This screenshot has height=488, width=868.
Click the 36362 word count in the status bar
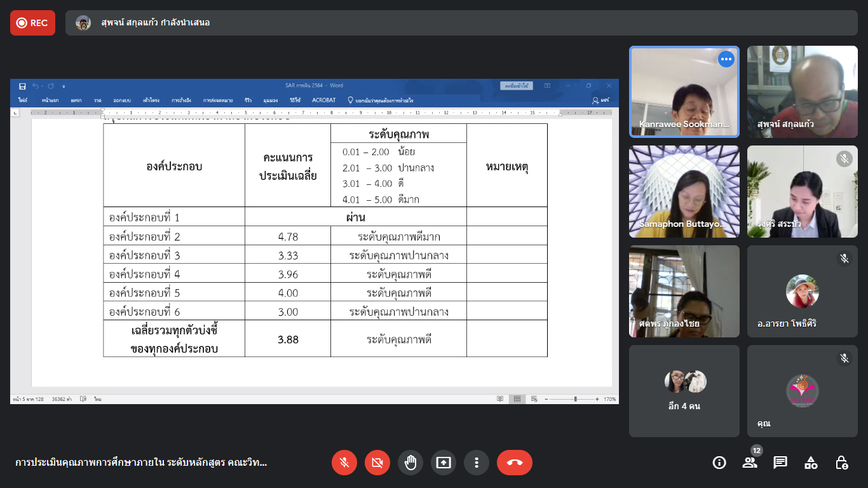(x=61, y=399)
